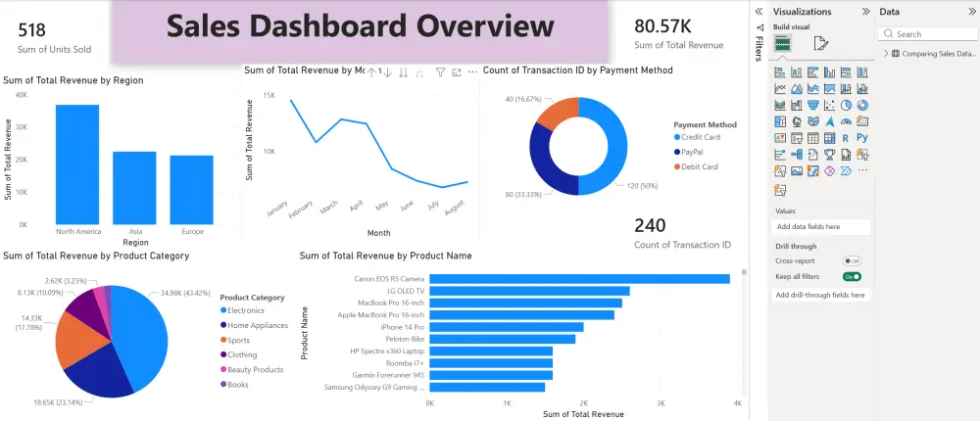
Task: Open more options ellipsis on line chart header
Action: 472,73
